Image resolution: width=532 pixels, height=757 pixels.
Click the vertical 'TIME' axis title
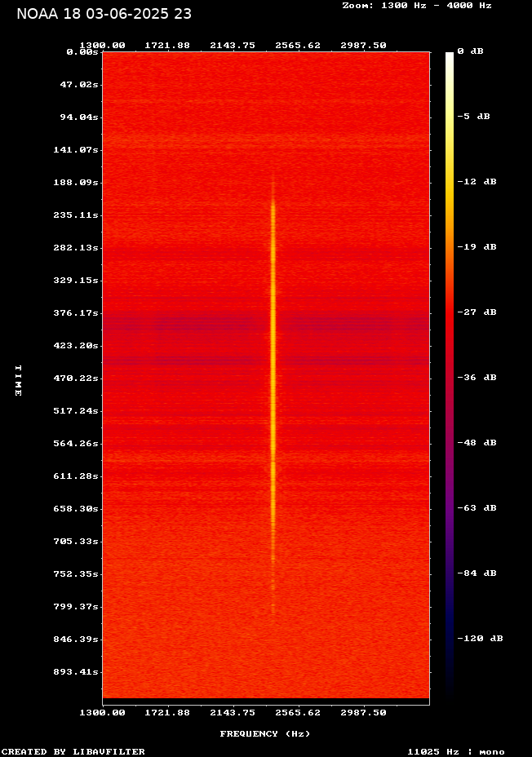click(x=18, y=381)
